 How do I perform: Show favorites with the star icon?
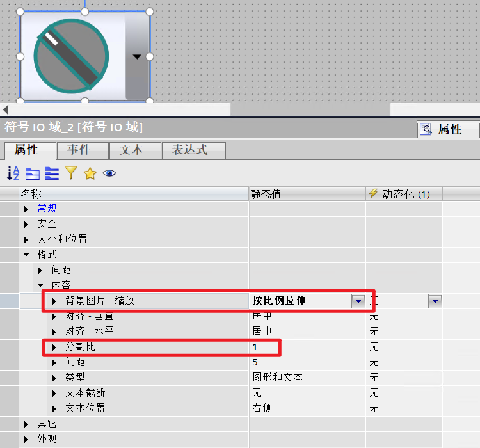pos(90,173)
